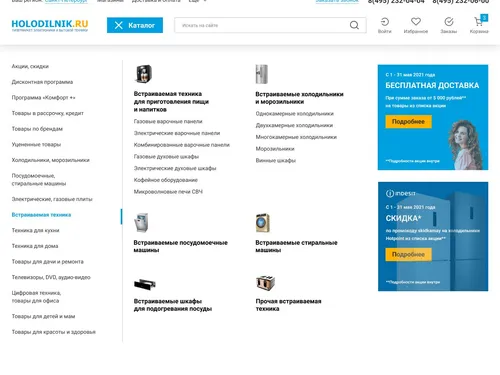Viewport: 500px width, 375px height.
Task: Open Газовые варочные панели link
Action: tap(168, 121)
